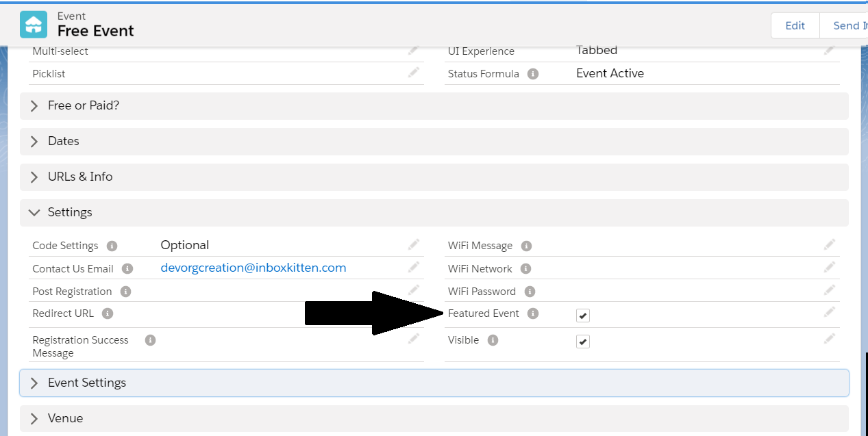Click the Redirect URL info icon
868x436 pixels.
click(108, 313)
